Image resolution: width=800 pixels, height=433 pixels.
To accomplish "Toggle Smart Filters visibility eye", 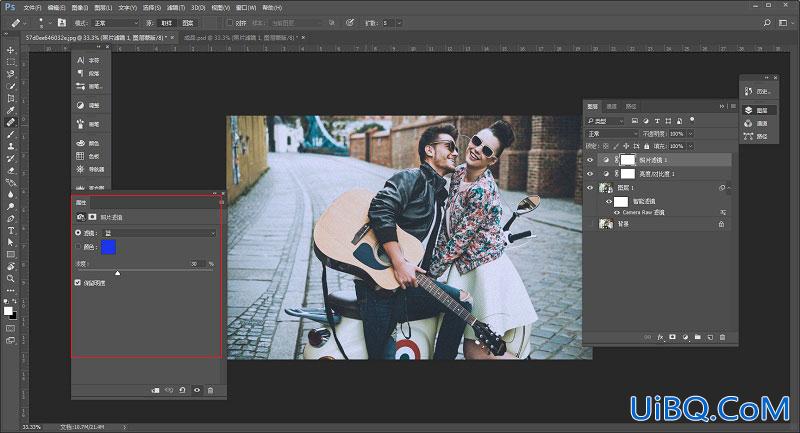I will (x=609, y=201).
